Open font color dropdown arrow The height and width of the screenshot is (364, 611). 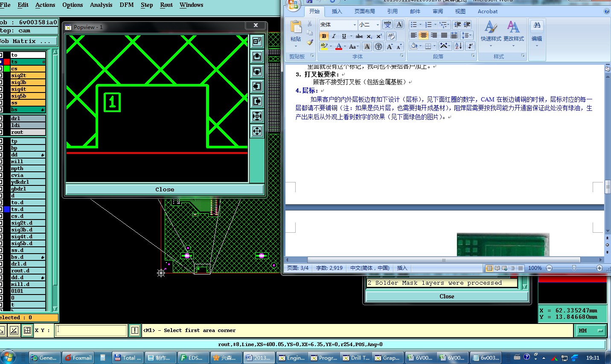[x=345, y=46]
